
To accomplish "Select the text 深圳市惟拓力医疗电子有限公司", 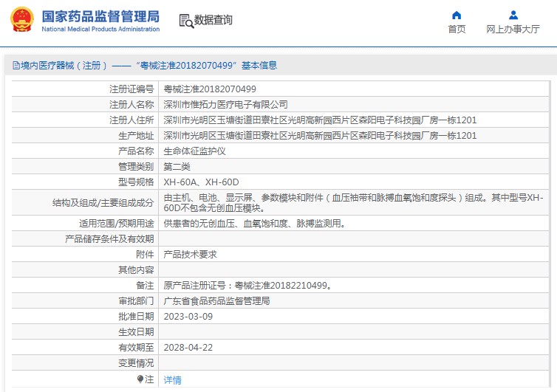I will click(225, 104).
